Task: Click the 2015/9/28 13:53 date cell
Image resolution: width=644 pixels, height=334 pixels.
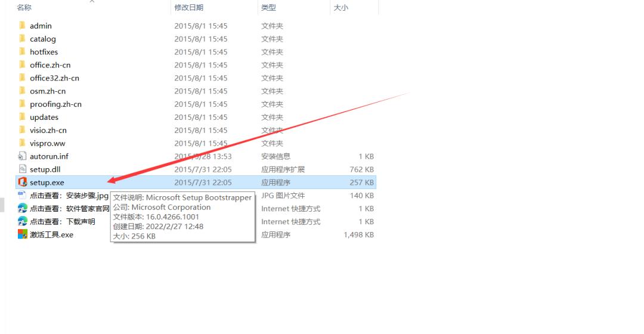Action: click(x=203, y=156)
